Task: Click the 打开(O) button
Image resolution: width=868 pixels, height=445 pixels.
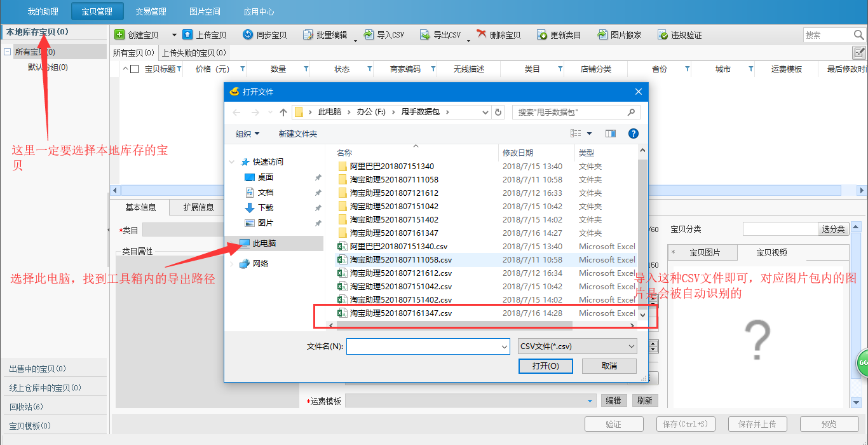Action: 546,366
